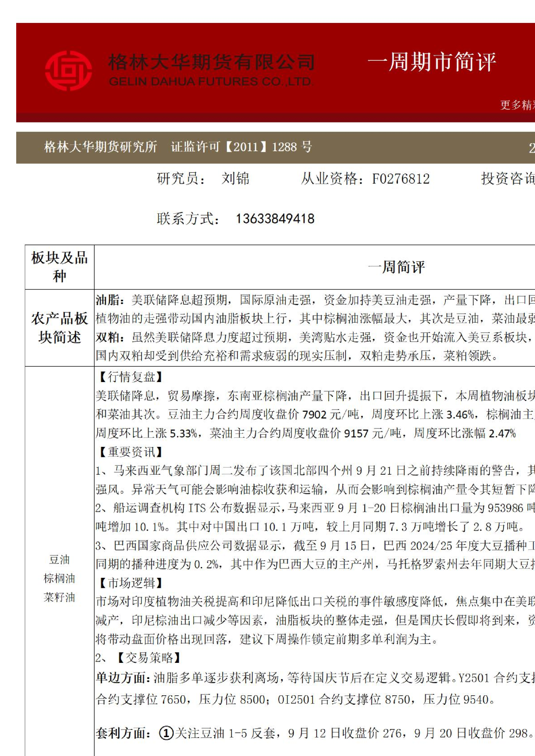
Task: Click the 板块及品种 table header cell
Action: click(59, 267)
